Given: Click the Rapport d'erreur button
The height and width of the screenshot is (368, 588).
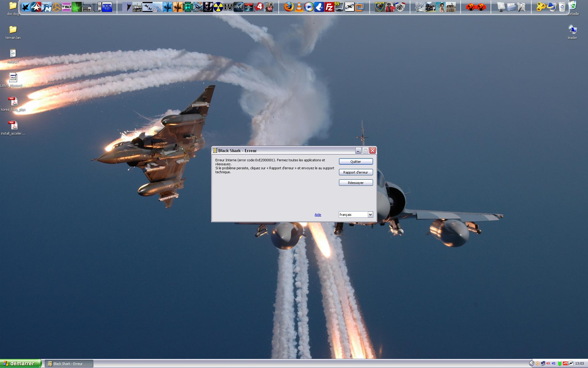Looking at the screenshot, I should tap(356, 172).
